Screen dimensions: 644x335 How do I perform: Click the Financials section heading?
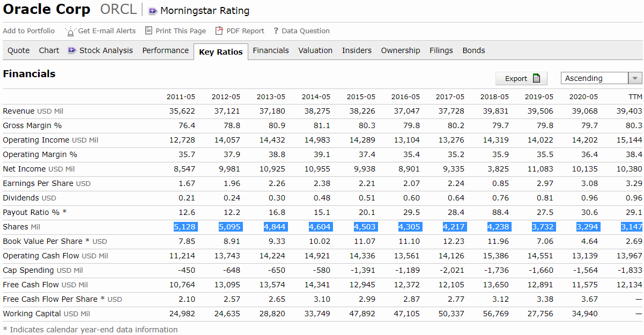point(29,74)
